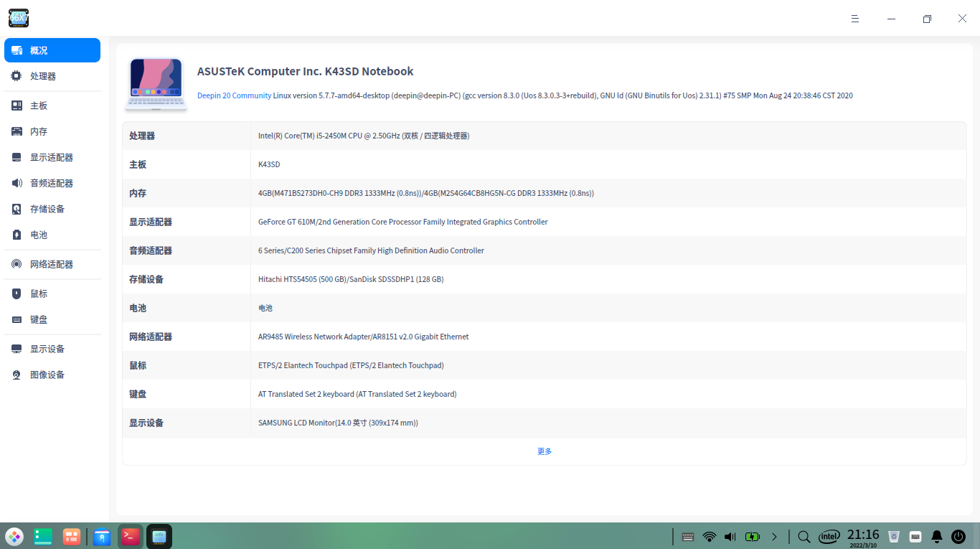
Task: Open the search magnifier in the dock
Action: [x=804, y=536]
